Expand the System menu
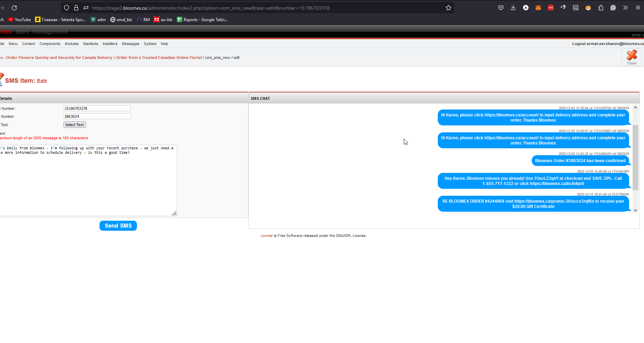Image resolution: width=644 pixels, height=343 pixels. pyautogui.click(x=150, y=44)
